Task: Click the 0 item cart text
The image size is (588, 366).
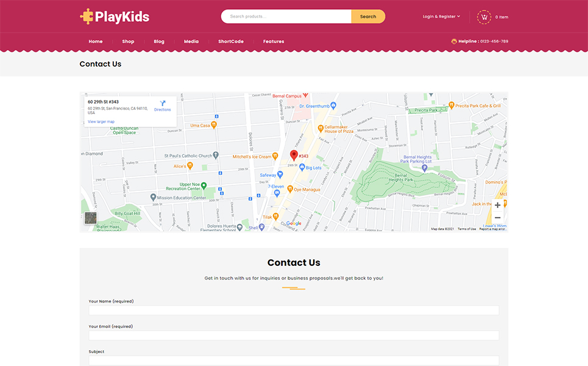Action: tap(501, 17)
